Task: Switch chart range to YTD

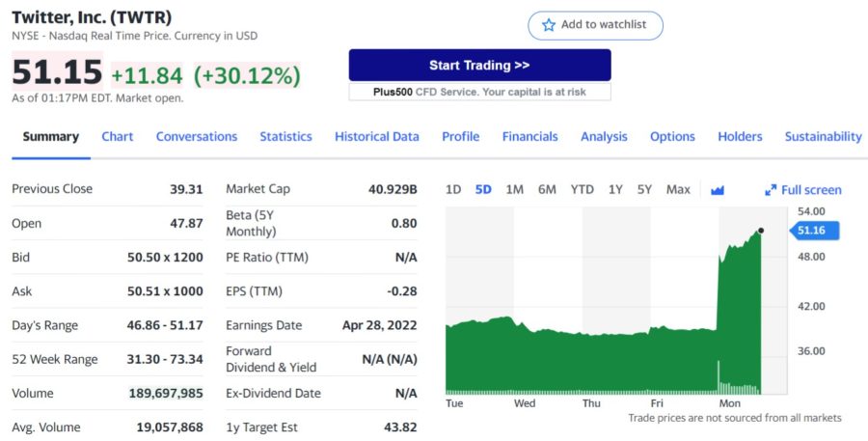Action: (x=582, y=190)
